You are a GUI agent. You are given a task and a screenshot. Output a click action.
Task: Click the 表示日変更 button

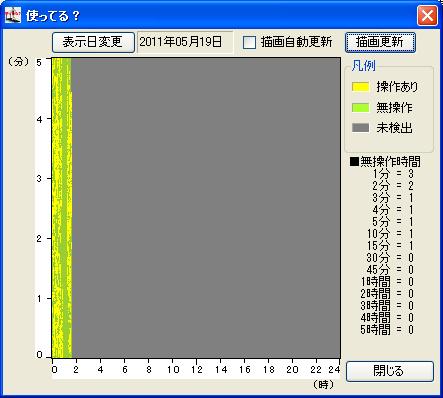pos(93,42)
